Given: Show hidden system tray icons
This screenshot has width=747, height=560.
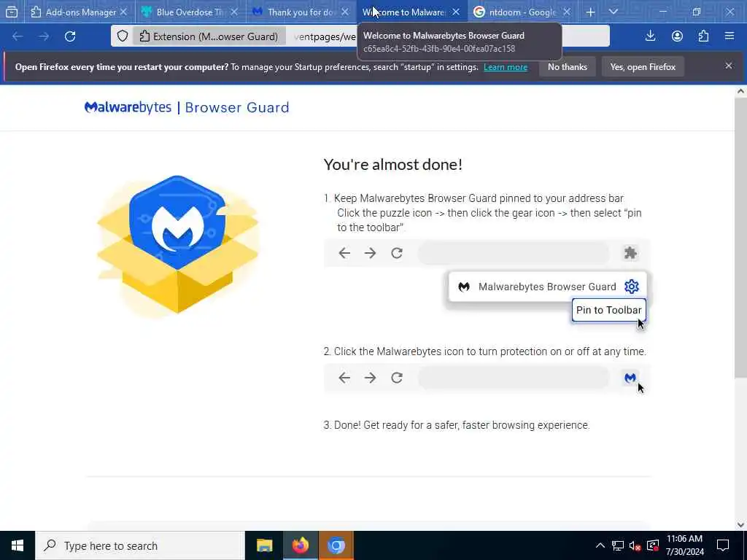Looking at the screenshot, I should click(x=600, y=545).
